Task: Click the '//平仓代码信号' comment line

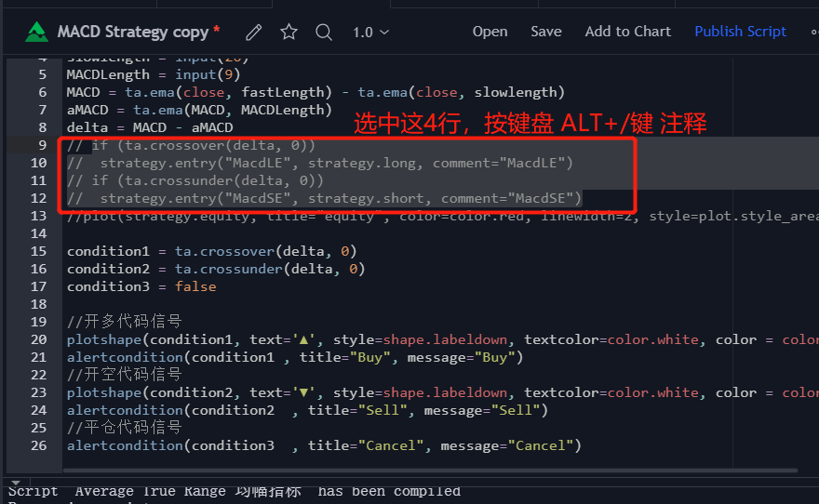Action: 125,428
